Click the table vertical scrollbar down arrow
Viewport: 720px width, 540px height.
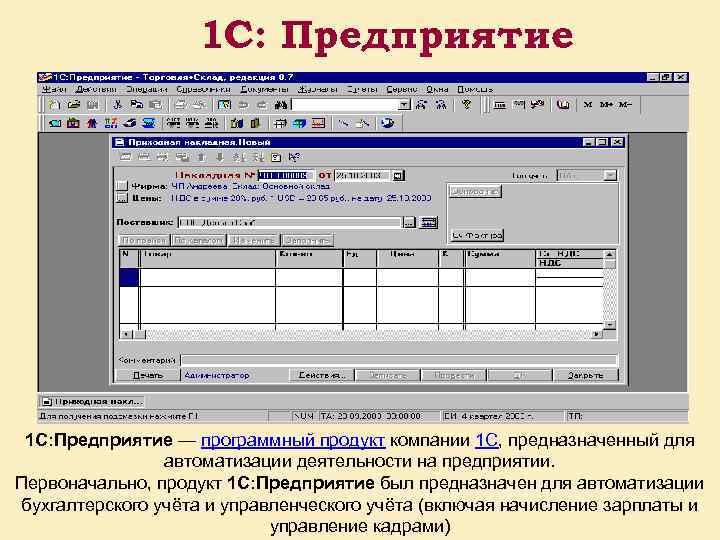pos(609,325)
